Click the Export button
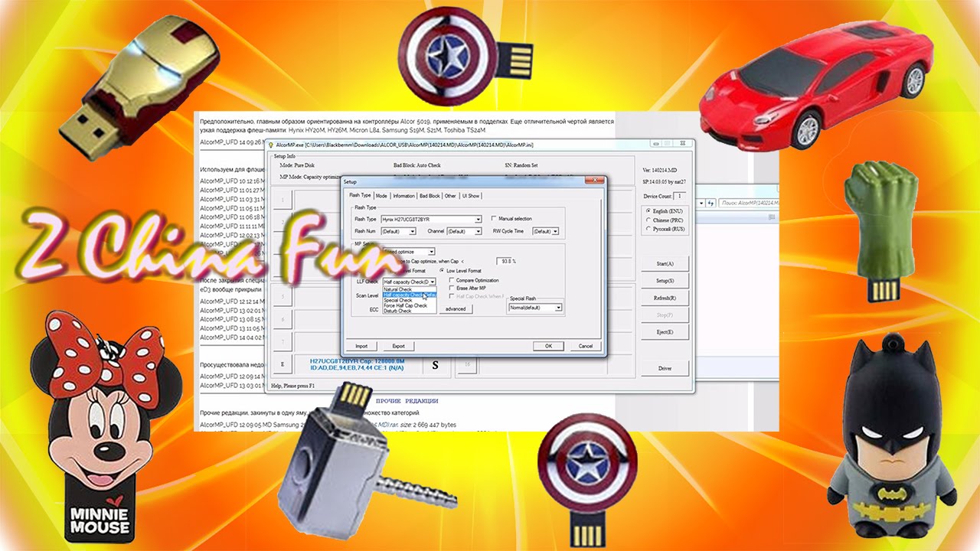Viewport: 980px width, 551px height. 398,346
